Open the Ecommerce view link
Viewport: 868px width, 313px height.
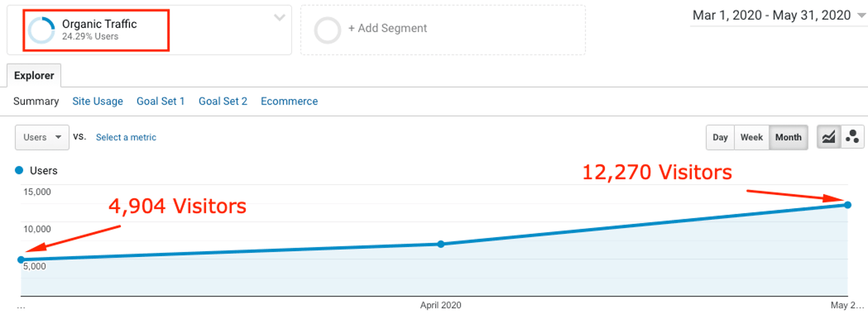tap(289, 101)
